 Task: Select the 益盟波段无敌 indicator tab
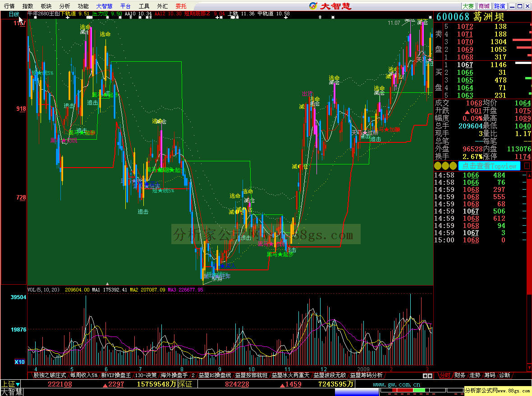[330, 375]
